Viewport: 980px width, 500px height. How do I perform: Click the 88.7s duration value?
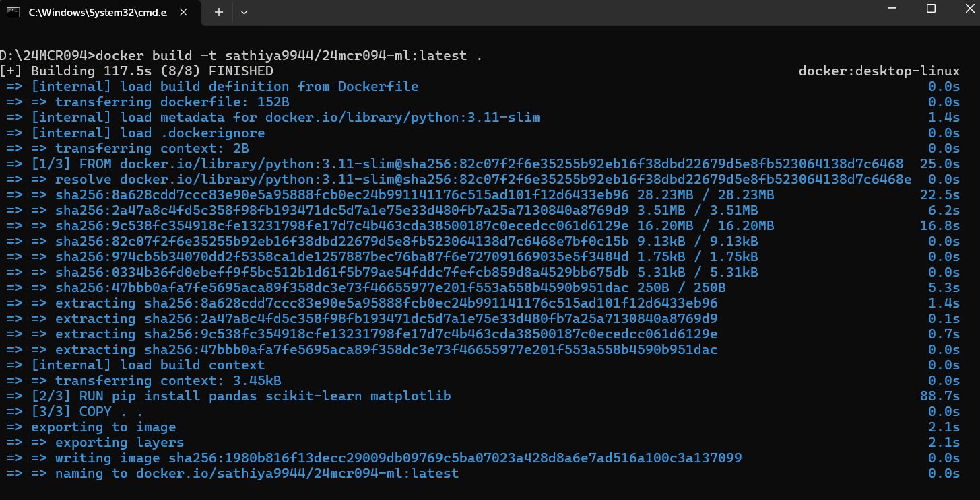[940, 396]
